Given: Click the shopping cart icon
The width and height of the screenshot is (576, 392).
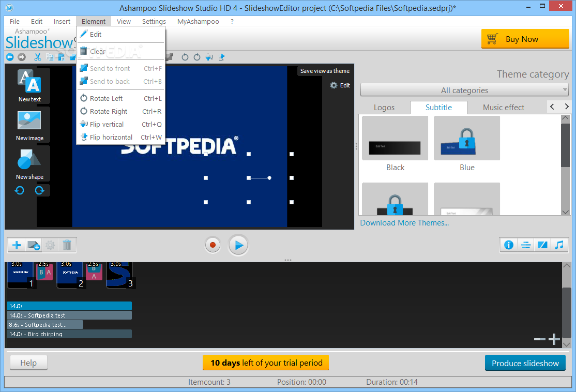Looking at the screenshot, I should (492, 39).
